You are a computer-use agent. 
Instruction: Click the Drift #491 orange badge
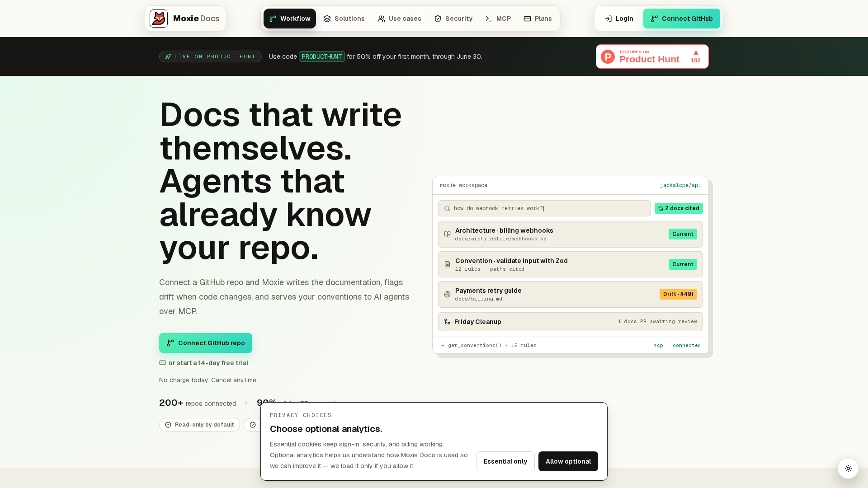tap(678, 294)
